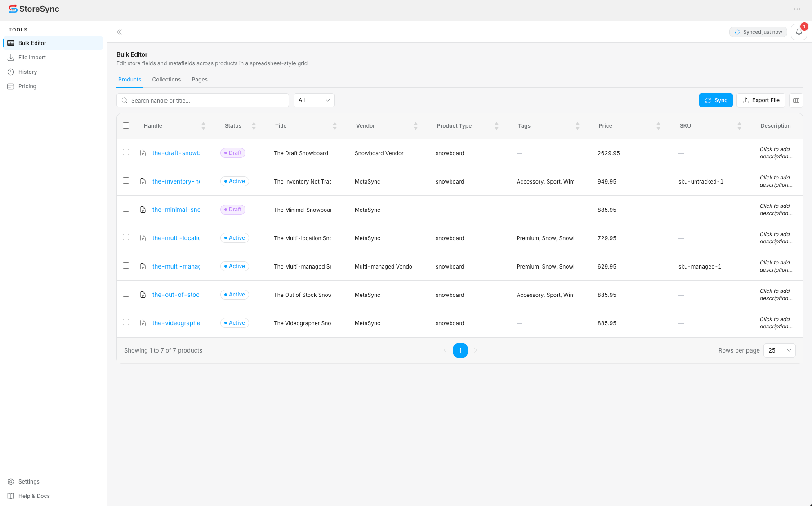Click the document icon for the-multi-managed row
812x506 pixels.
click(143, 266)
